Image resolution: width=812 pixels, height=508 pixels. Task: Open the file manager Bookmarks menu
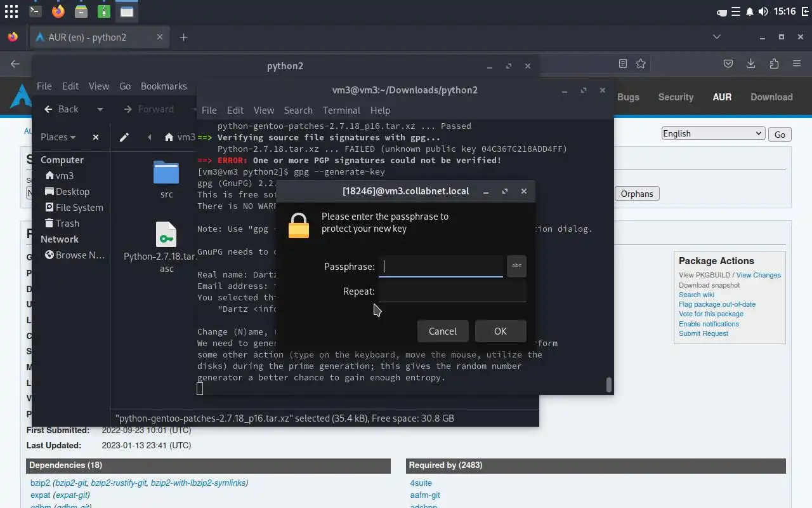[164, 86]
